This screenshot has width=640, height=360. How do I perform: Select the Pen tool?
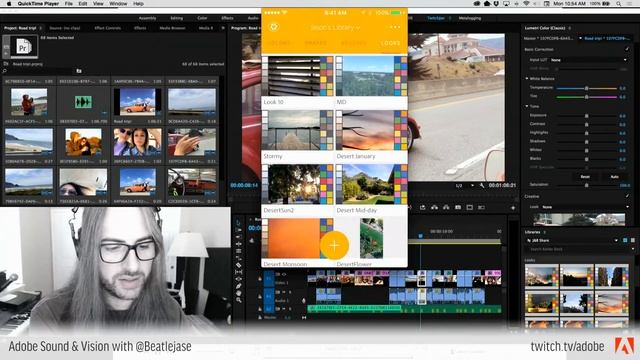(239, 286)
